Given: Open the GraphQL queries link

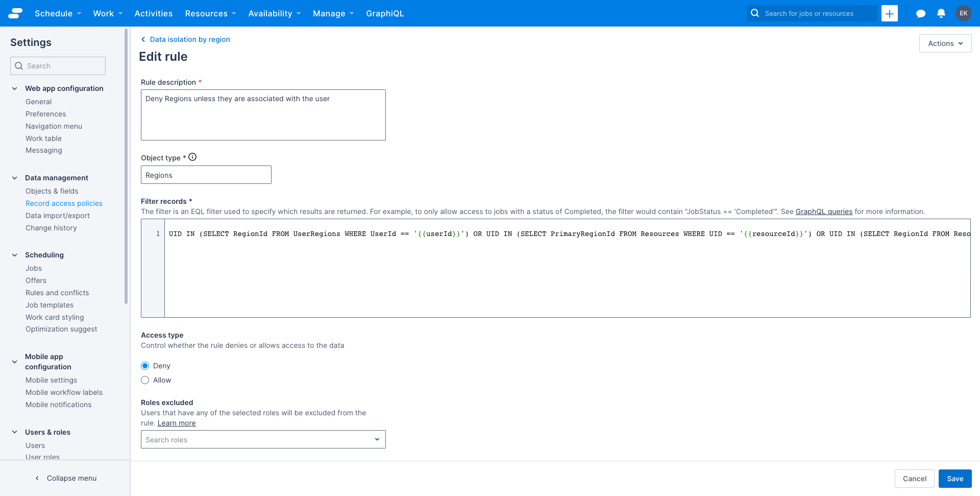Looking at the screenshot, I should [823, 211].
